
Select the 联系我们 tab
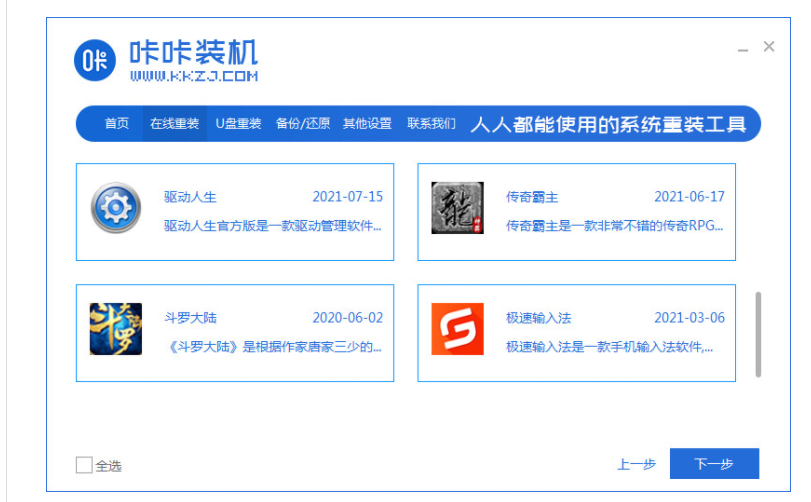pos(431,124)
